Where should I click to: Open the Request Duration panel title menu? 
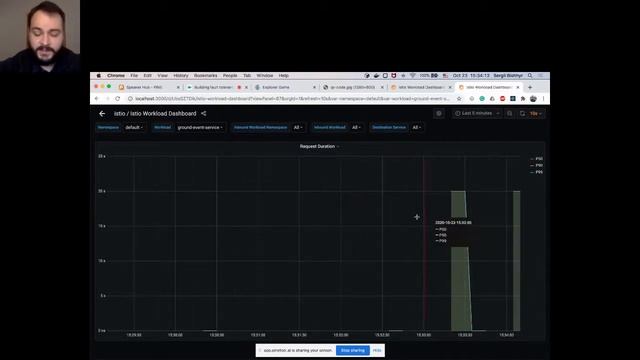tap(319, 146)
